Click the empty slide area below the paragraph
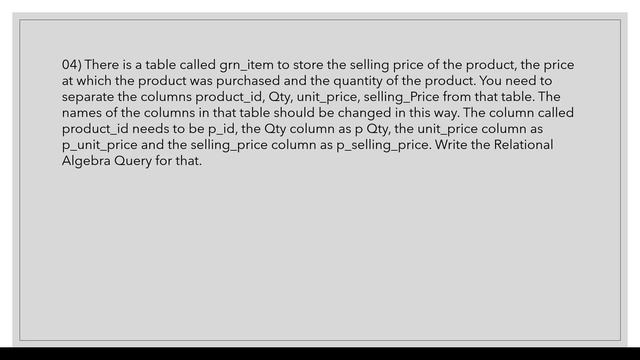 (320, 253)
